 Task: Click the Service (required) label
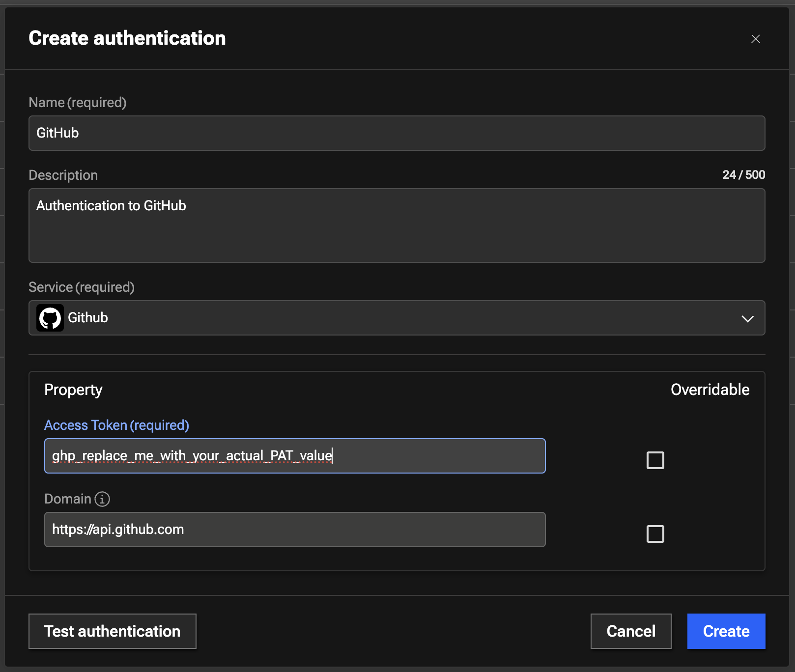coord(82,287)
